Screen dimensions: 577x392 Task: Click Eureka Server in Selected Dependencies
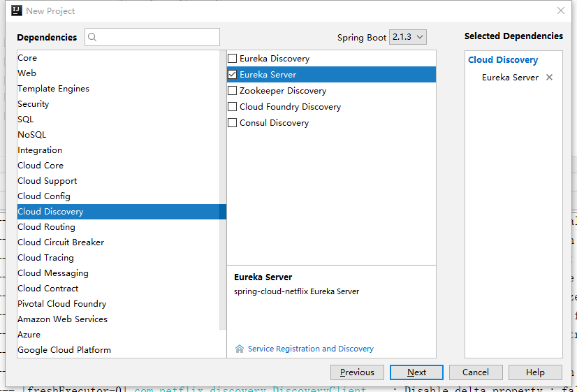510,78
